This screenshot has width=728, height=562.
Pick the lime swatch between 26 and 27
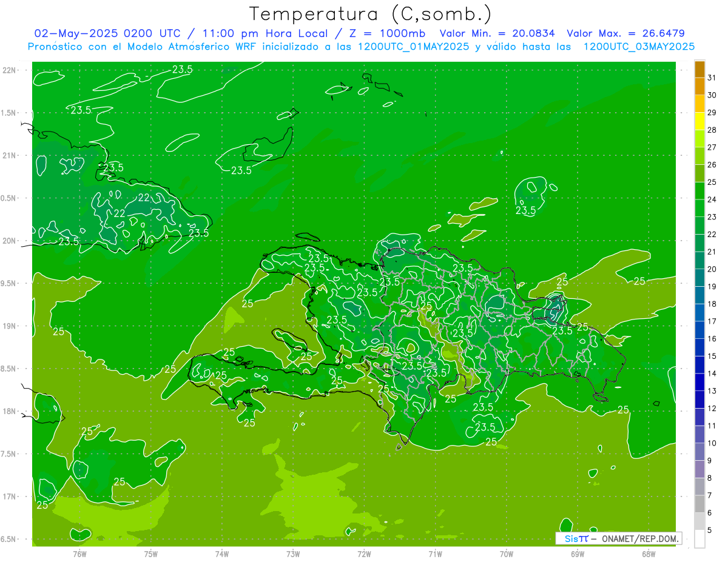click(x=699, y=156)
